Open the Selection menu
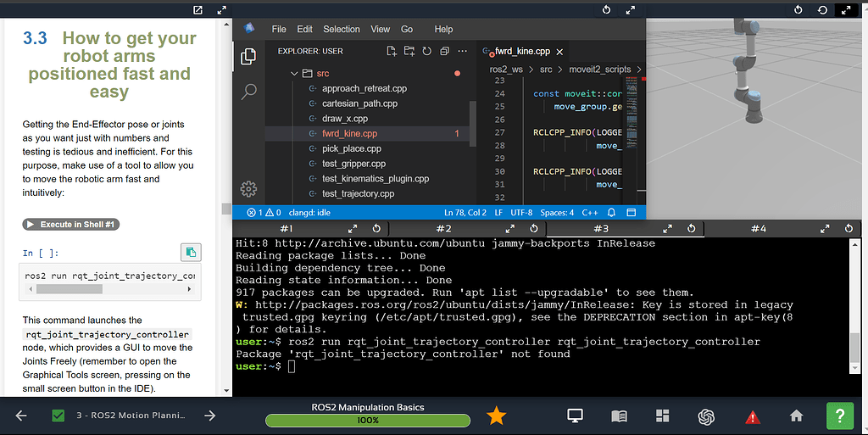The image size is (868, 435). click(342, 29)
